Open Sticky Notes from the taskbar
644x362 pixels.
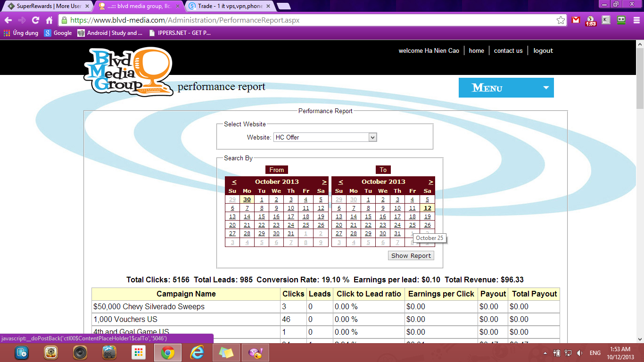(x=226, y=353)
